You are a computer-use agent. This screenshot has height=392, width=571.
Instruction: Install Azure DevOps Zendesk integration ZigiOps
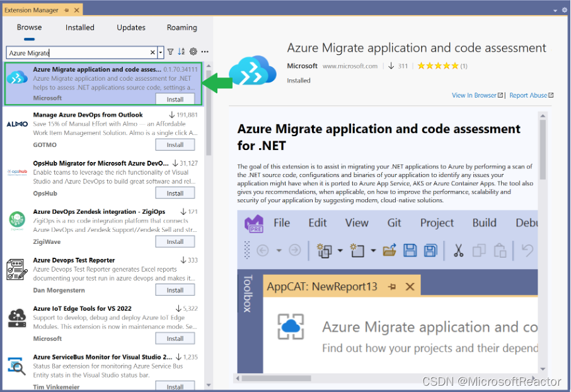click(x=175, y=241)
